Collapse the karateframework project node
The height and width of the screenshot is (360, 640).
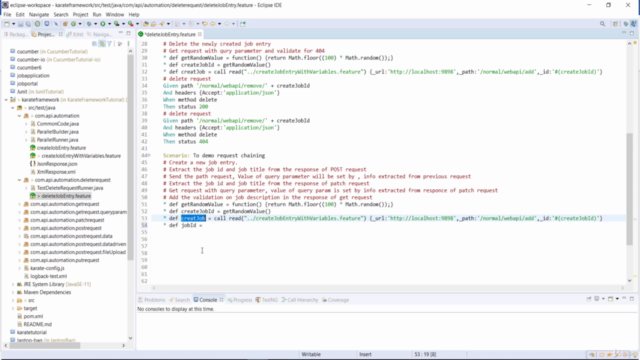pos(6,100)
